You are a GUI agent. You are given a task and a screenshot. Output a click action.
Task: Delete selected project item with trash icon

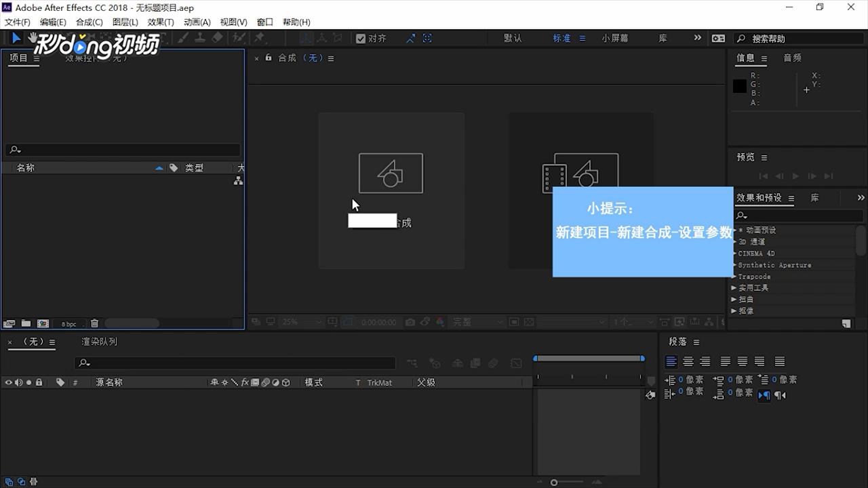pyautogui.click(x=94, y=323)
